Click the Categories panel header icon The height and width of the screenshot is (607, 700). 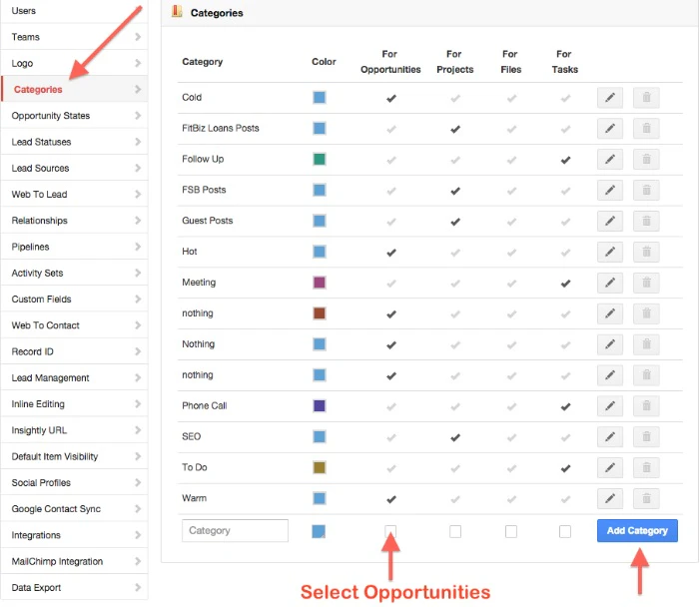[177, 12]
